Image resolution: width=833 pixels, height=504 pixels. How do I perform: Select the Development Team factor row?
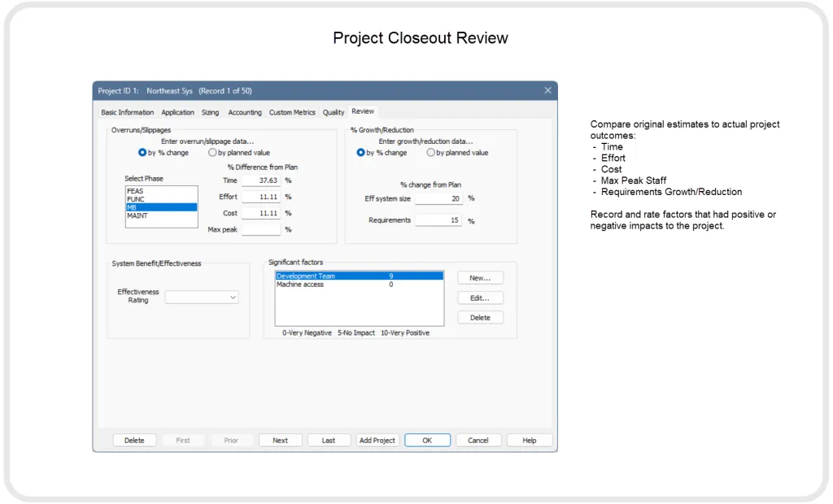point(359,276)
